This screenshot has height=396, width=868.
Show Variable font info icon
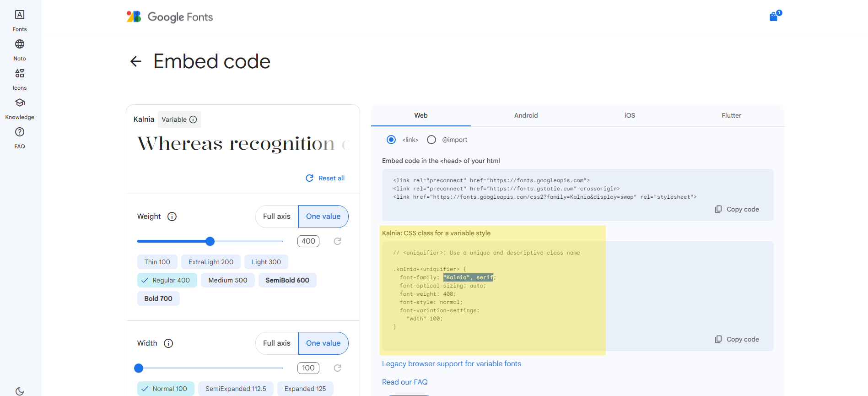tap(193, 119)
